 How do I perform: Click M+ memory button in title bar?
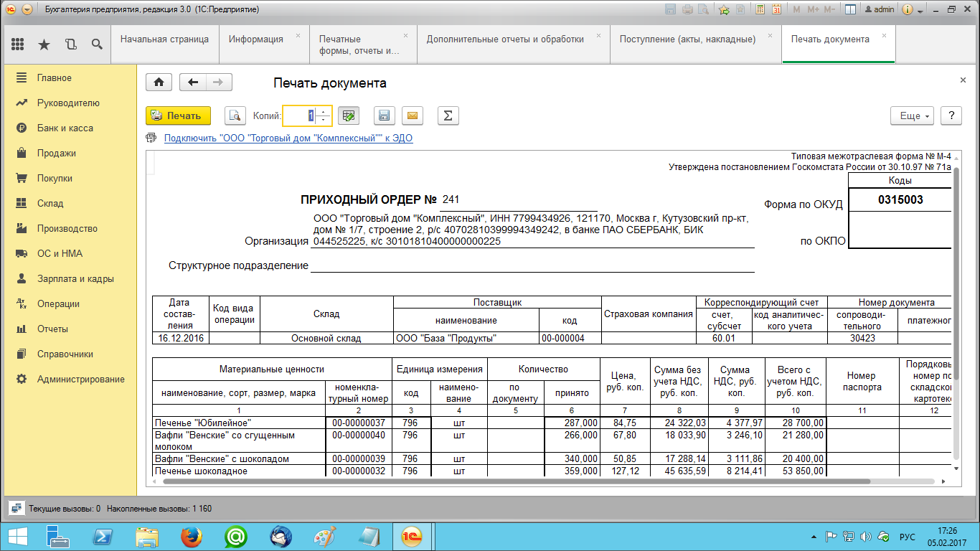coord(813,10)
